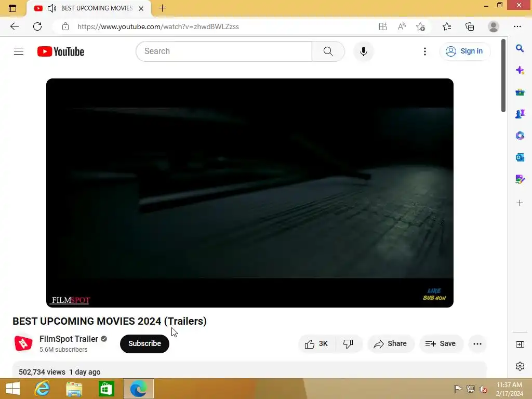The image size is (532, 399).
Task: Dislike the video with thumbs-down
Action: click(349, 344)
